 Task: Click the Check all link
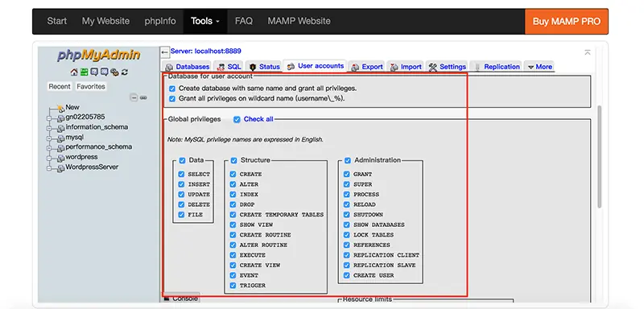(x=258, y=119)
